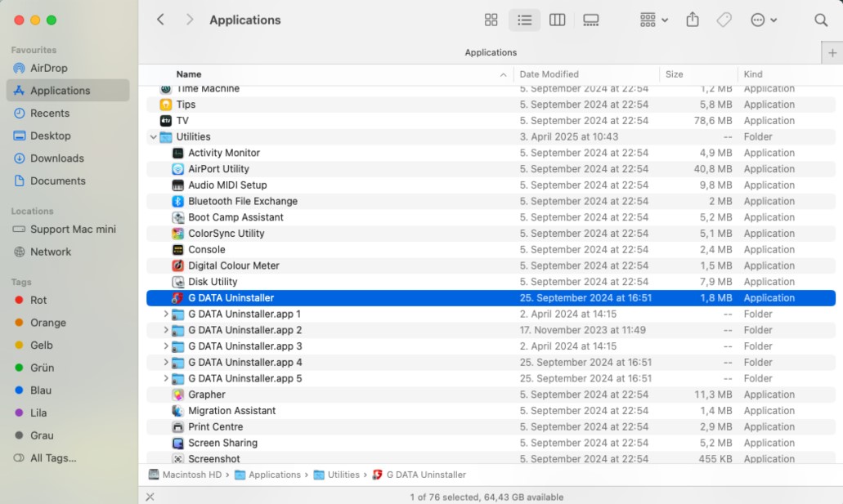Click the Edit Tags icon
Screen dimensions: 843x504
[724, 20]
